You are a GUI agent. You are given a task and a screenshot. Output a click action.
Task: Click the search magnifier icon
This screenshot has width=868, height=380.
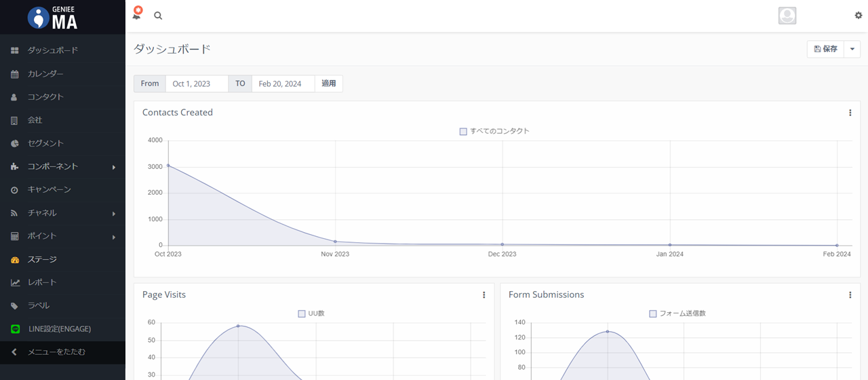pos(158,16)
